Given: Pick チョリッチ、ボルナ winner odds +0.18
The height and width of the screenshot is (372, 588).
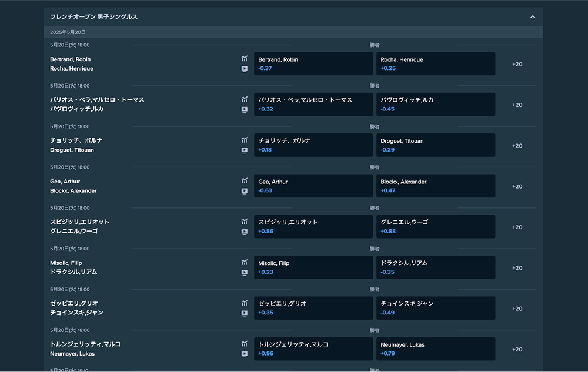Looking at the screenshot, I should pos(313,145).
